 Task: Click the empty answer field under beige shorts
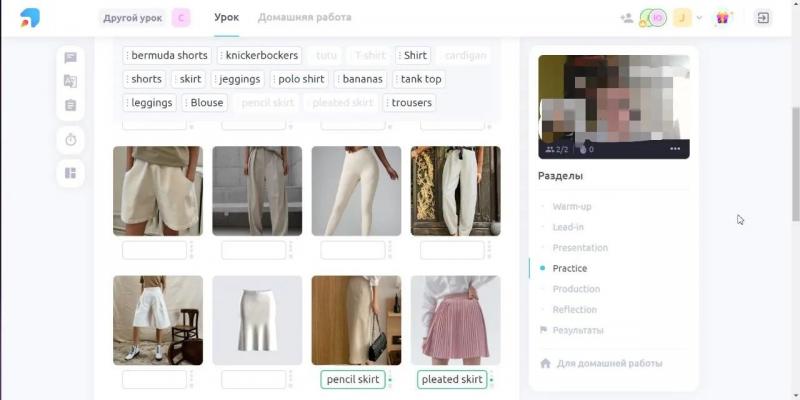tap(155, 250)
